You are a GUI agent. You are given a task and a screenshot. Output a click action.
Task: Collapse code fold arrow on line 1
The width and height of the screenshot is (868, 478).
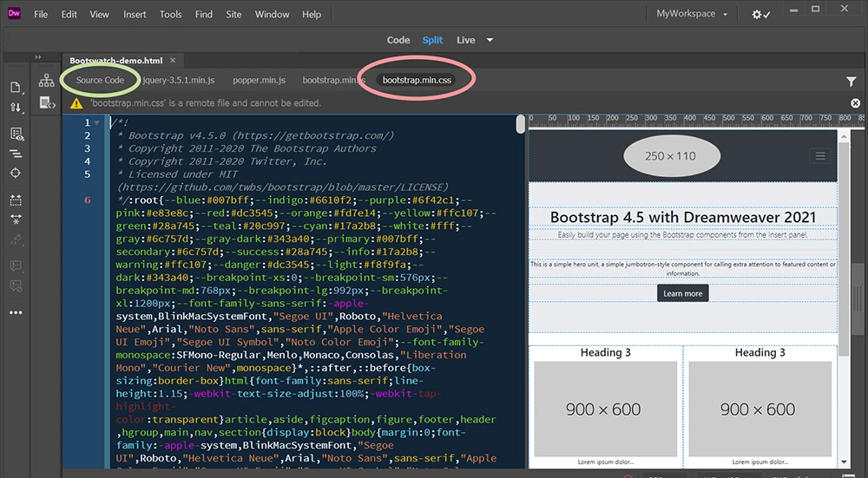[x=97, y=123]
